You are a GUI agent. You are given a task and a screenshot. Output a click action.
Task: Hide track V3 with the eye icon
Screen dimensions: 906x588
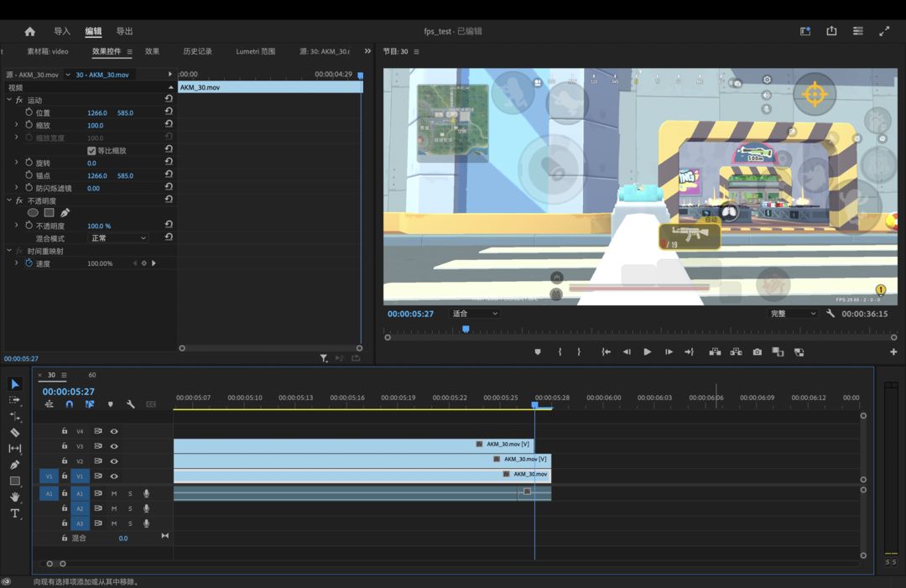click(x=114, y=446)
